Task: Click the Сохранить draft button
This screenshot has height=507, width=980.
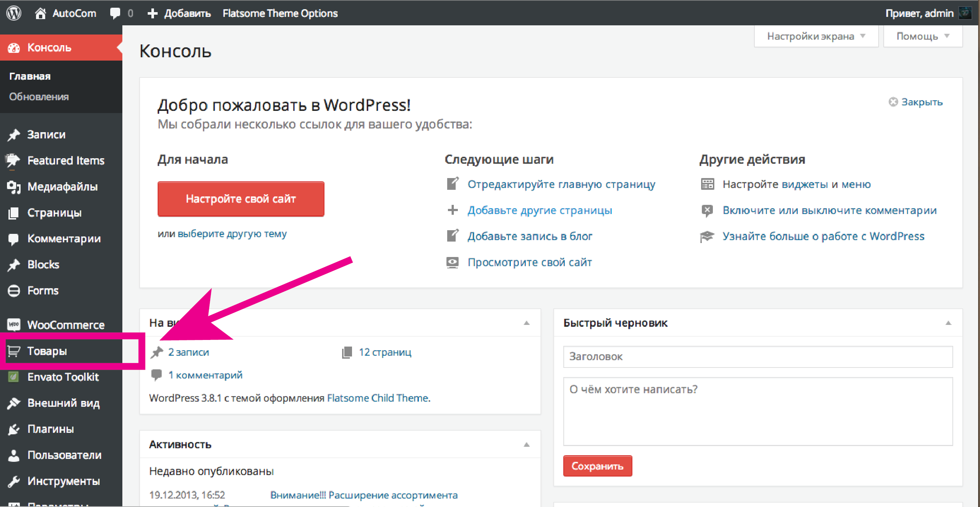Action: click(x=597, y=466)
